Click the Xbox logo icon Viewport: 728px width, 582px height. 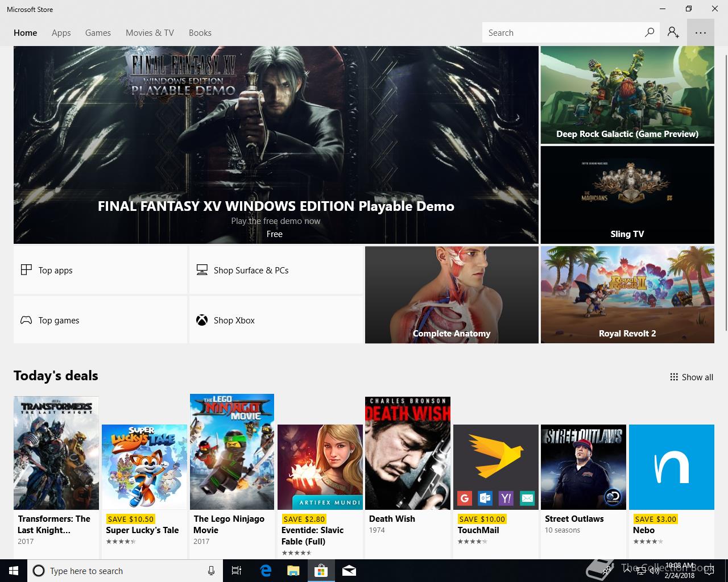(x=202, y=320)
